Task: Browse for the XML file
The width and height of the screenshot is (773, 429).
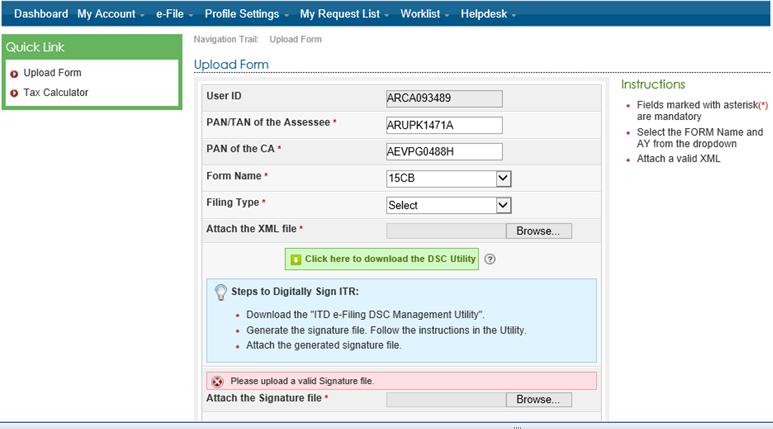Action: 539,230
